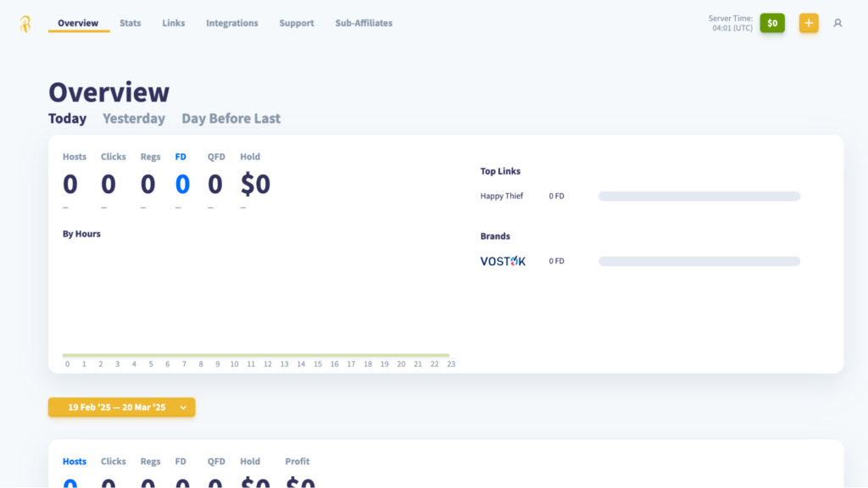Select the highlighted FD metric in today's card
868x488 pixels.
pos(181,157)
